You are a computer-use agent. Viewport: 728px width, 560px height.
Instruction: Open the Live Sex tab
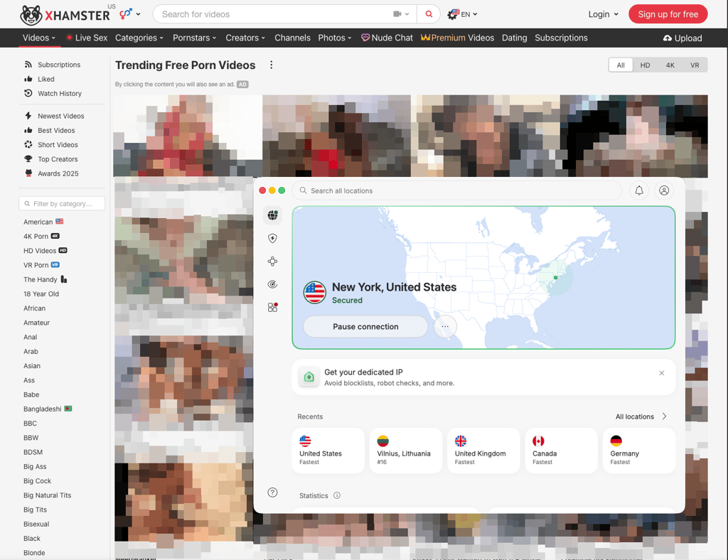tap(87, 38)
